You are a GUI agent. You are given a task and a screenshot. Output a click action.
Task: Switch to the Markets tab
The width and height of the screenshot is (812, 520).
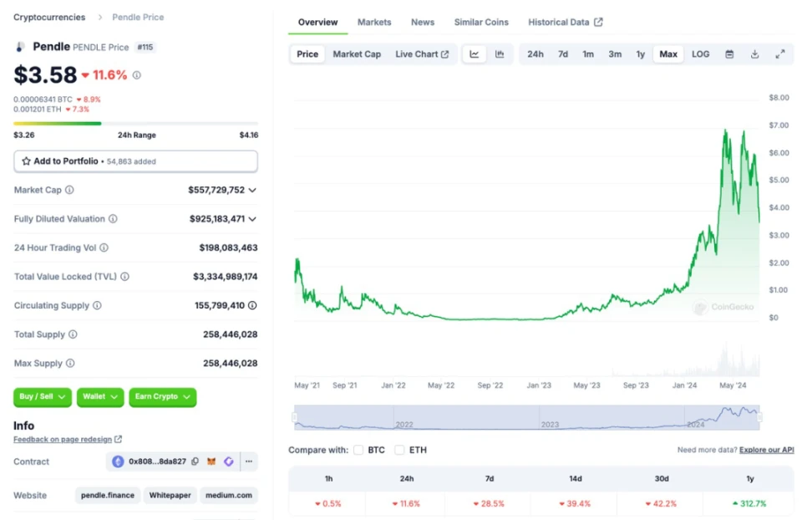[x=374, y=23]
